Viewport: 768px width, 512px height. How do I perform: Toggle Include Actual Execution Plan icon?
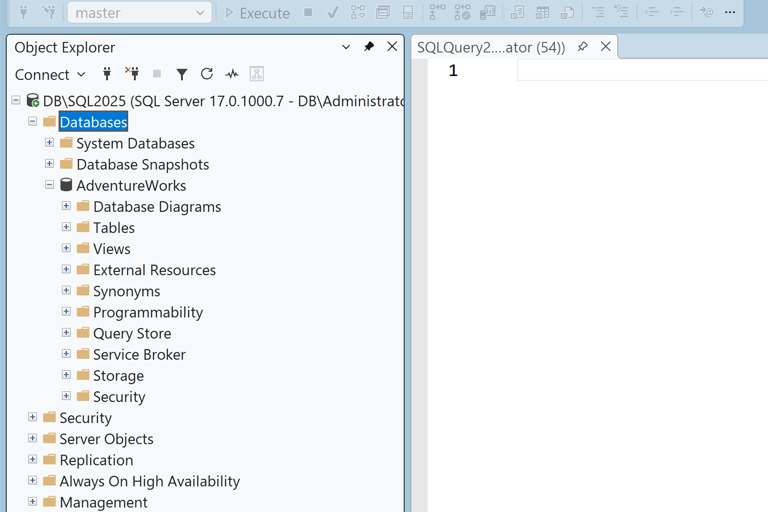[x=437, y=12]
